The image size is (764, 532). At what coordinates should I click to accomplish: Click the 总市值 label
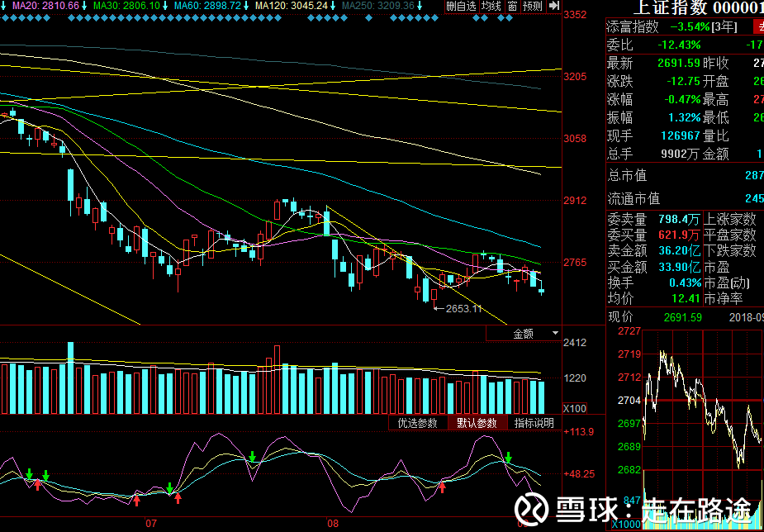[x=627, y=175]
